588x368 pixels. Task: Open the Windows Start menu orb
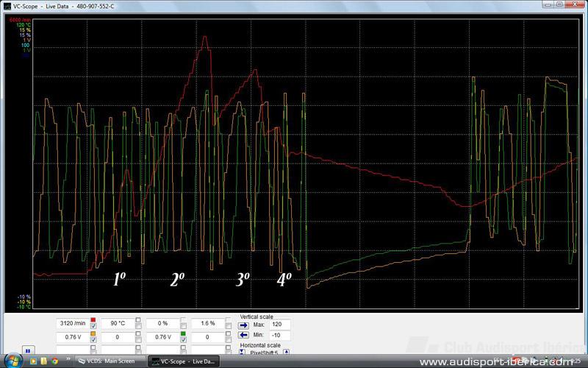(13, 361)
